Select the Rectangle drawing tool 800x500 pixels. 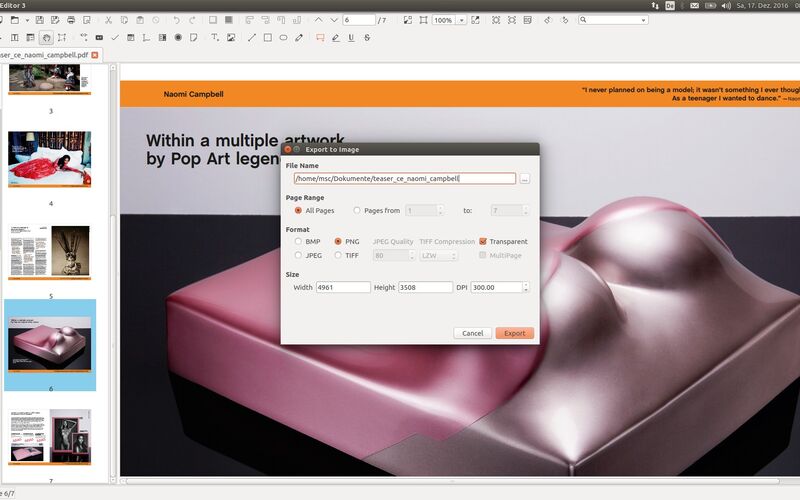267,38
